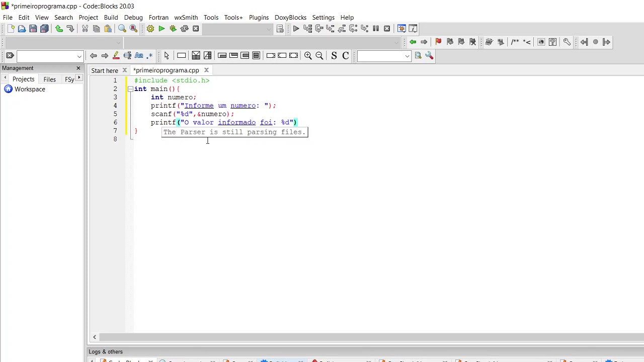The height and width of the screenshot is (362, 644).
Task: Open Replace from the toolbar
Action: click(x=133, y=29)
